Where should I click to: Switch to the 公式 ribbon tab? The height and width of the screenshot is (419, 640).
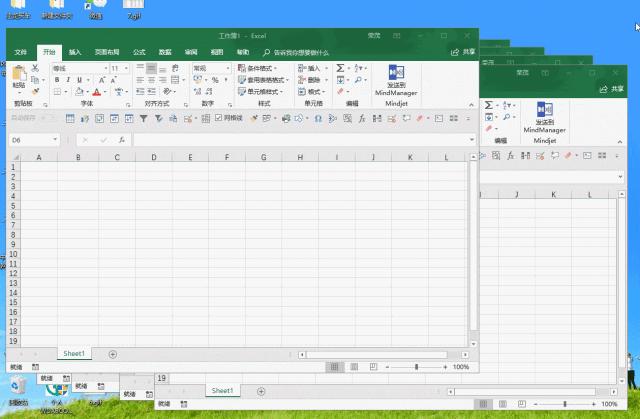[139, 51]
